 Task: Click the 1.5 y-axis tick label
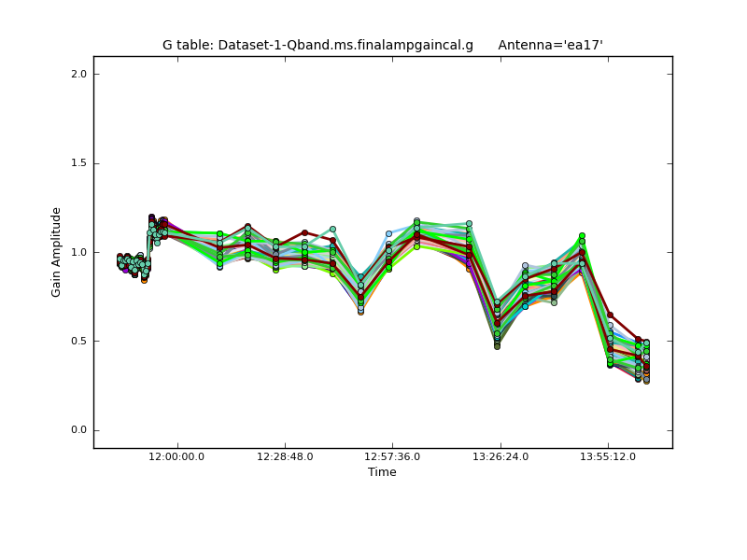(78, 163)
